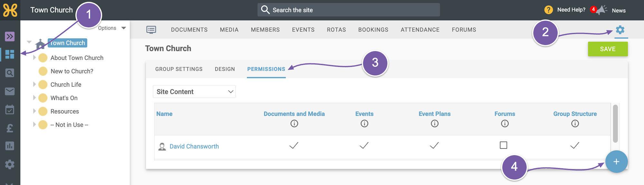Viewport: 644px width, 185px height.
Task: Click the magnifier icon in search bar
Action: point(265,10)
